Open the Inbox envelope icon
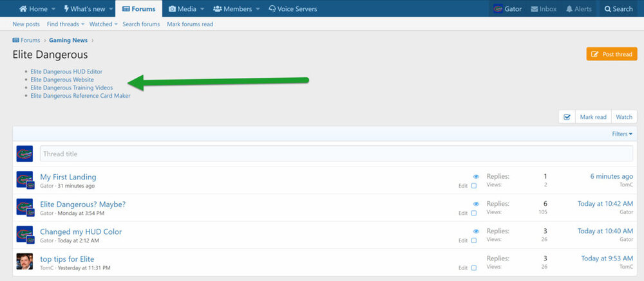Image resolution: width=644 pixels, height=281 pixels. [x=535, y=9]
